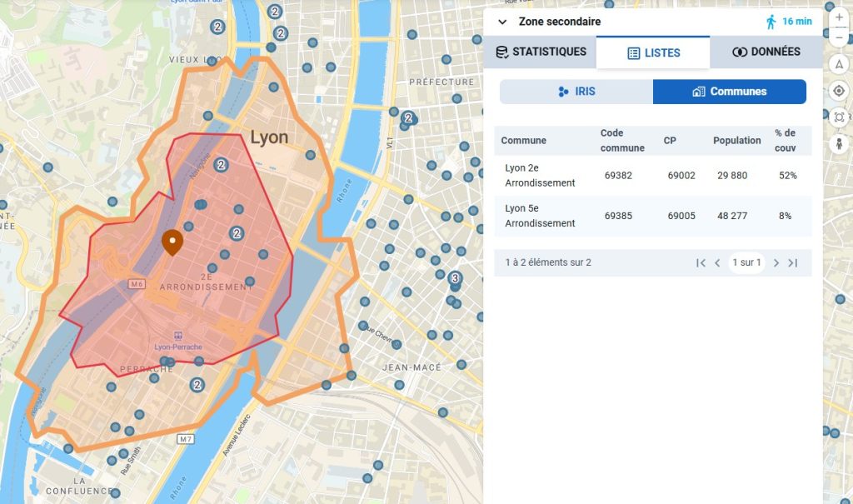Go to the previous results page
Screen dimensions: 853x504
tap(717, 262)
